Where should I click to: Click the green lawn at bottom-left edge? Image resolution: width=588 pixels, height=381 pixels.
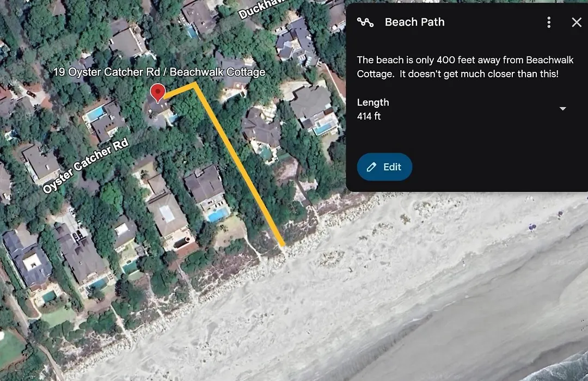pos(10,349)
